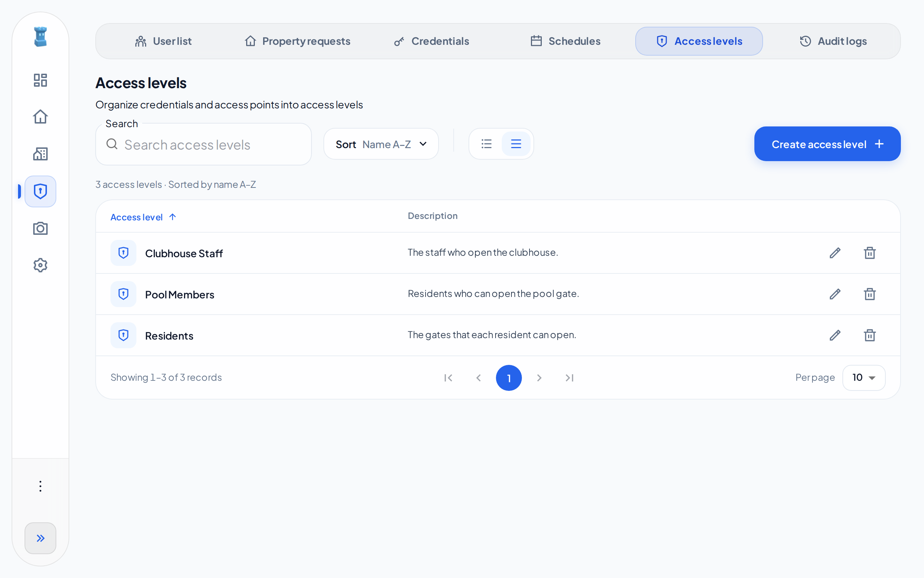Switch to the highlighted rows list view

516,144
